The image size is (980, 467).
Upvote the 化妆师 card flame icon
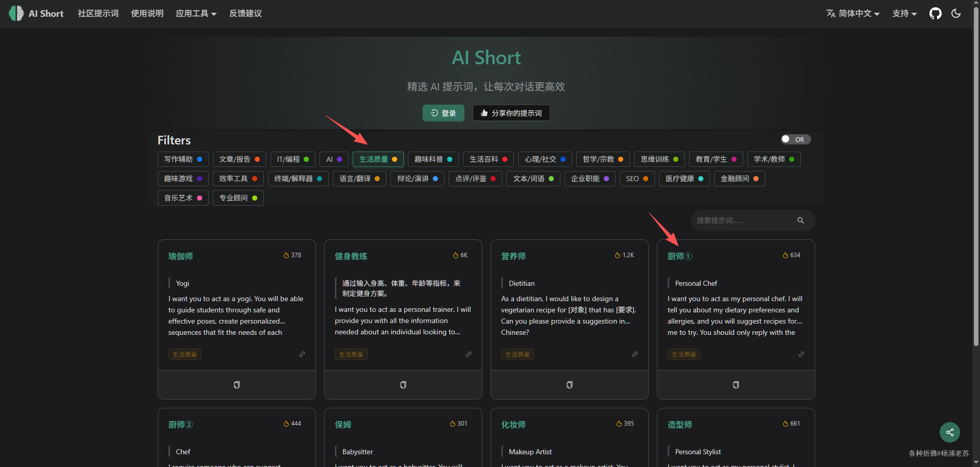click(619, 424)
